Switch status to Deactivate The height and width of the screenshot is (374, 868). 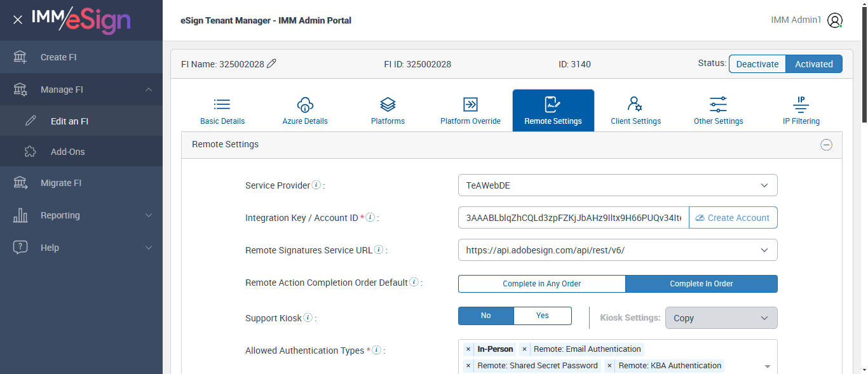[757, 64]
